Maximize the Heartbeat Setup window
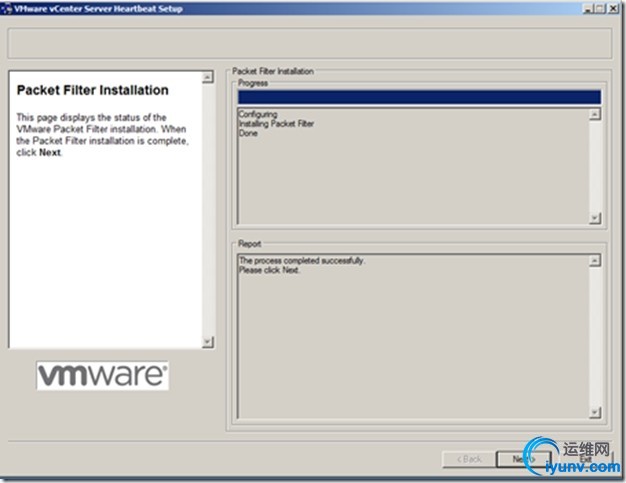626x483 pixels. point(600,8)
